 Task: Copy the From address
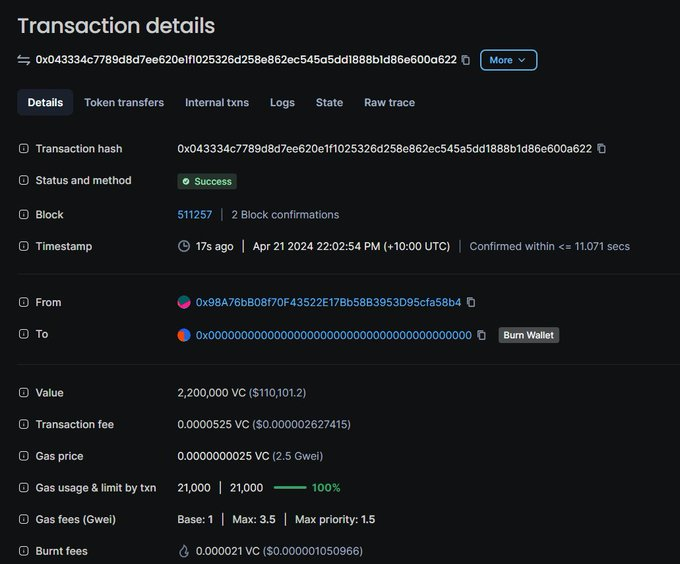pos(471,302)
